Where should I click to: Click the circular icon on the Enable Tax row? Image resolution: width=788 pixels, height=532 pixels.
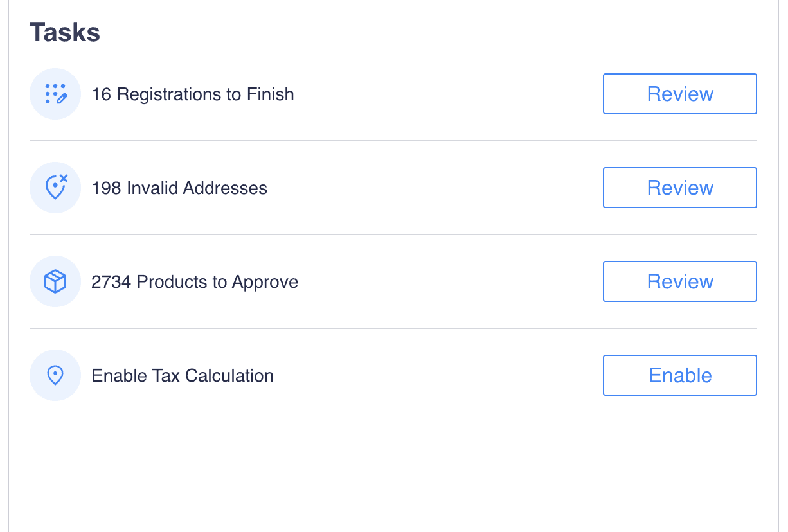click(55, 375)
